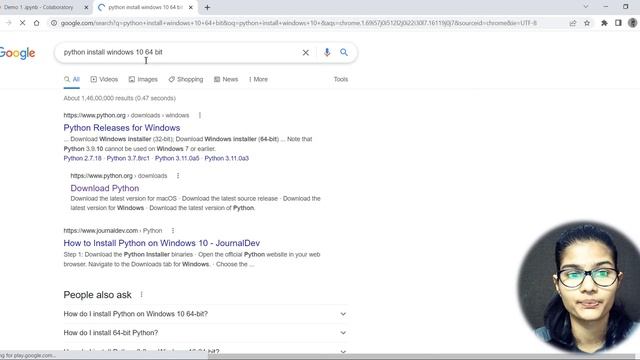Open the More search categories menu

point(258,80)
